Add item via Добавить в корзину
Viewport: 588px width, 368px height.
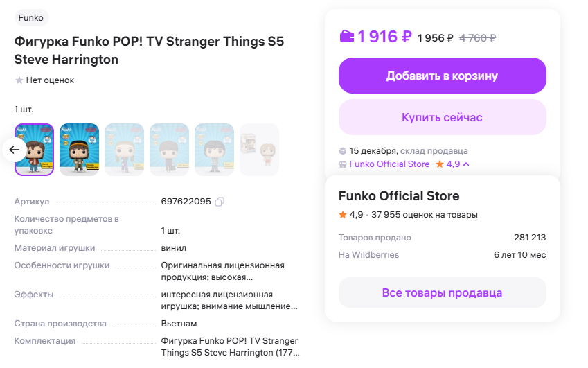click(442, 76)
